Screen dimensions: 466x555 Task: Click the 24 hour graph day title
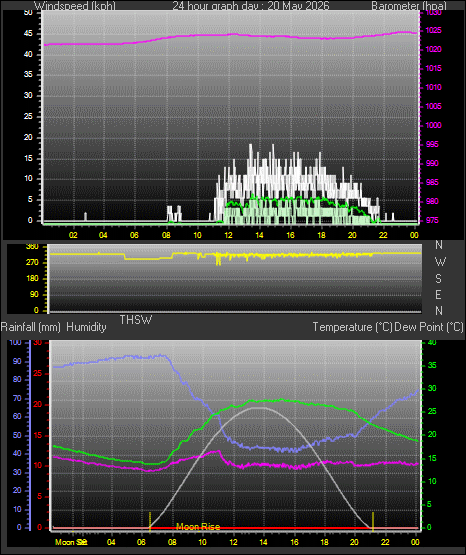pyautogui.click(x=251, y=6)
